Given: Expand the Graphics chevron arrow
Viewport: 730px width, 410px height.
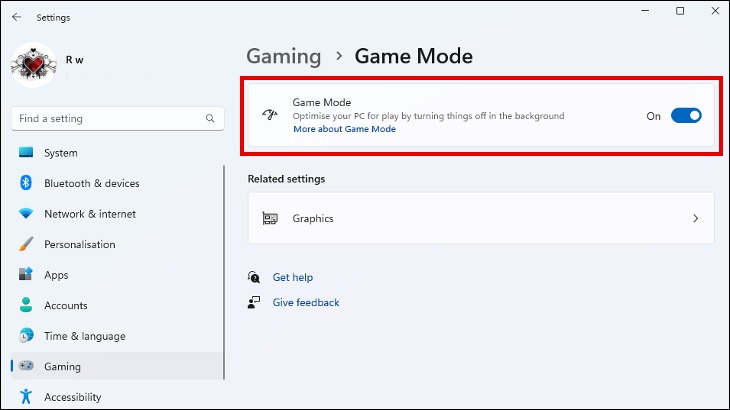Looking at the screenshot, I should (696, 218).
